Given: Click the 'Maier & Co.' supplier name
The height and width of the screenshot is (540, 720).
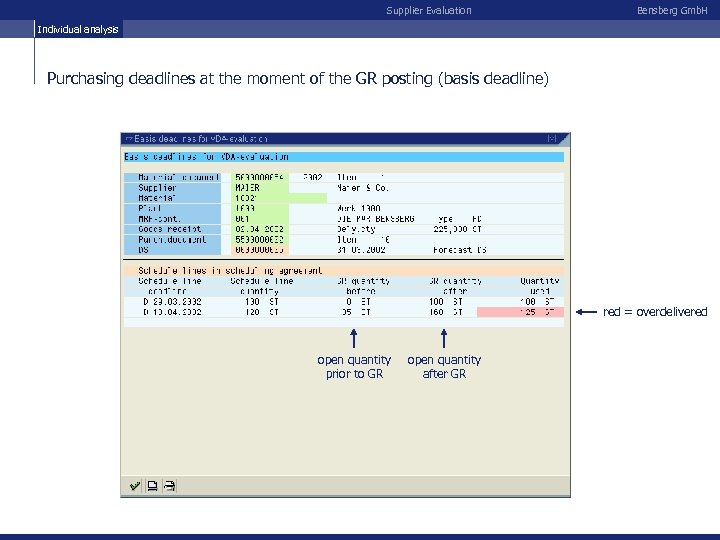Looking at the screenshot, I should click(363, 188).
